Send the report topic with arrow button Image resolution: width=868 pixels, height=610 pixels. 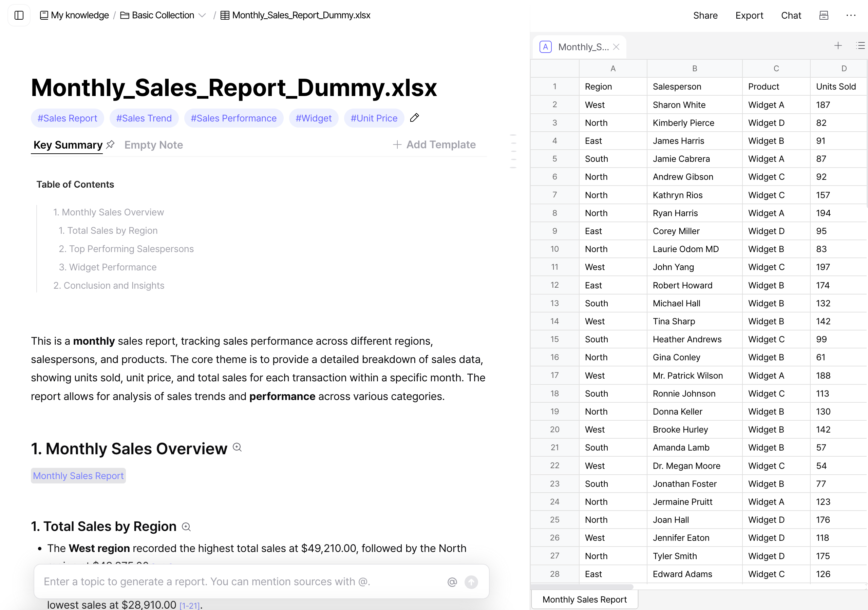click(x=471, y=582)
